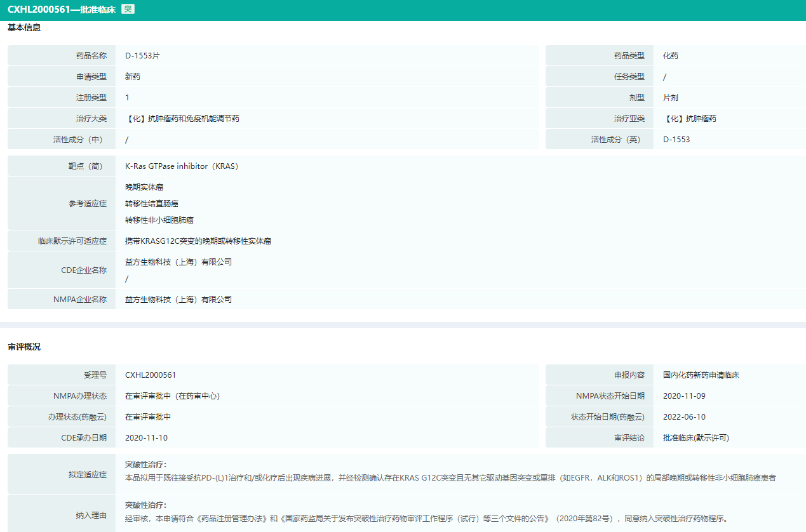This screenshot has width=806, height=532.
Task: Click the company name in CDE企业名称 row
Action: tap(178, 262)
